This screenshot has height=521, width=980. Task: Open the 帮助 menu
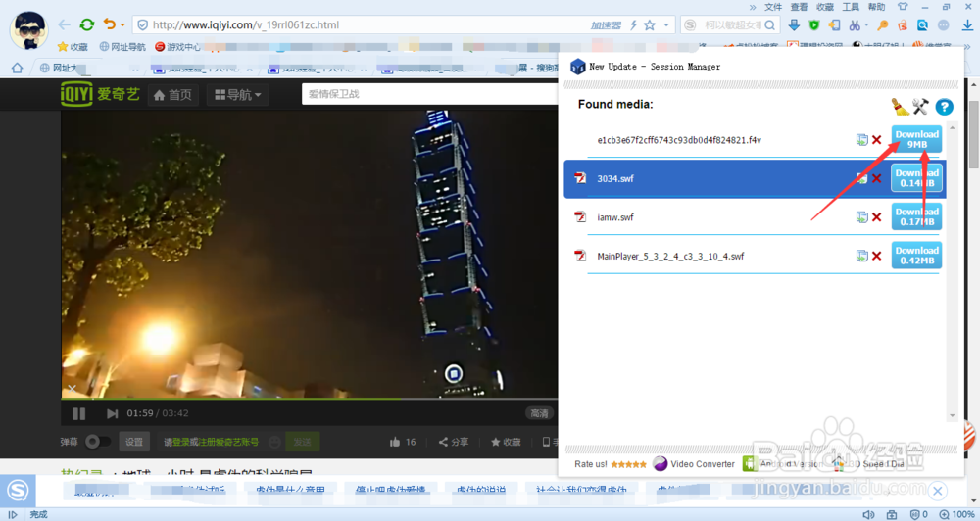tap(876, 7)
